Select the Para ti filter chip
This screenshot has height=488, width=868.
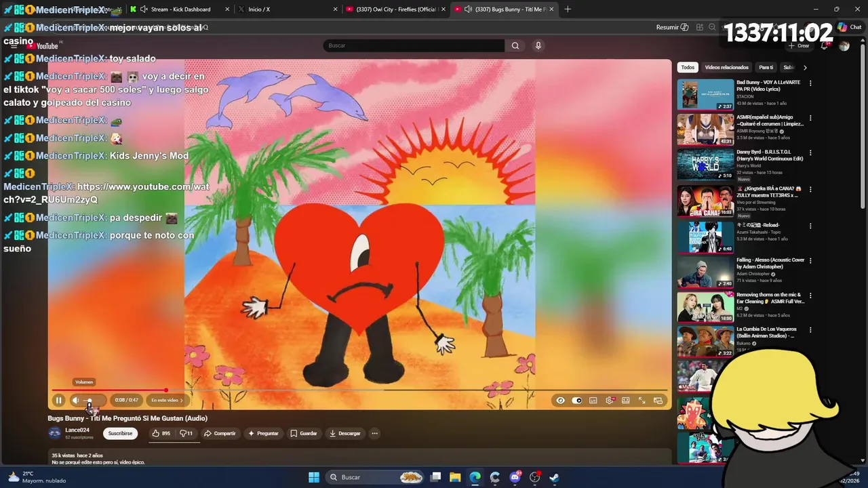[766, 67]
